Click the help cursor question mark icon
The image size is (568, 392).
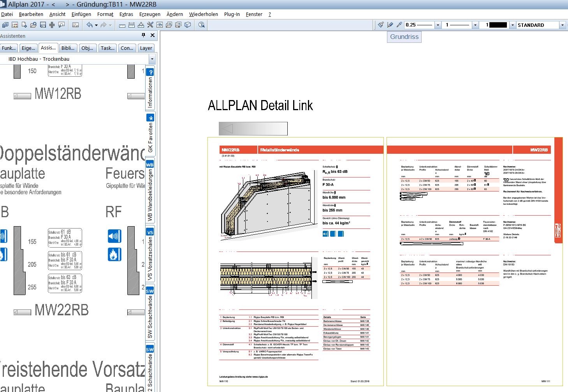pos(201,25)
